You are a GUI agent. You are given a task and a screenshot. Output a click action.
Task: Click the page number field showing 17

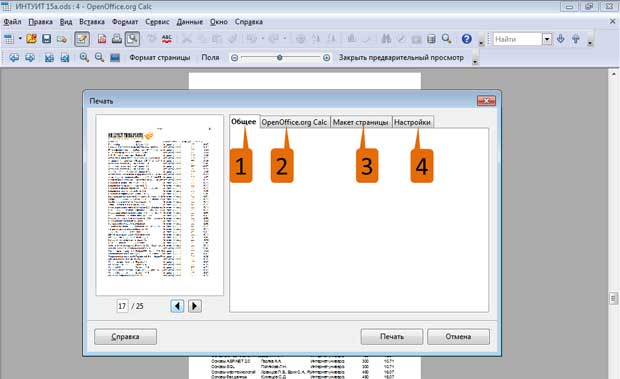[122, 306]
